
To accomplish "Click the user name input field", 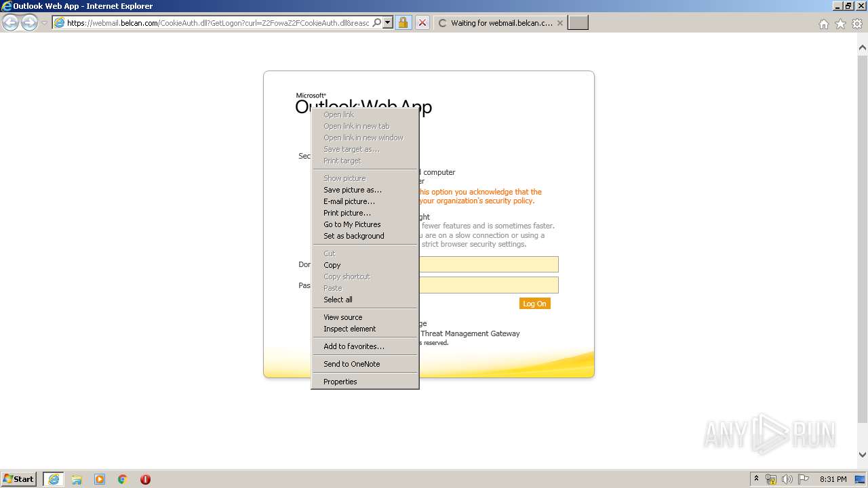I will click(488, 264).
